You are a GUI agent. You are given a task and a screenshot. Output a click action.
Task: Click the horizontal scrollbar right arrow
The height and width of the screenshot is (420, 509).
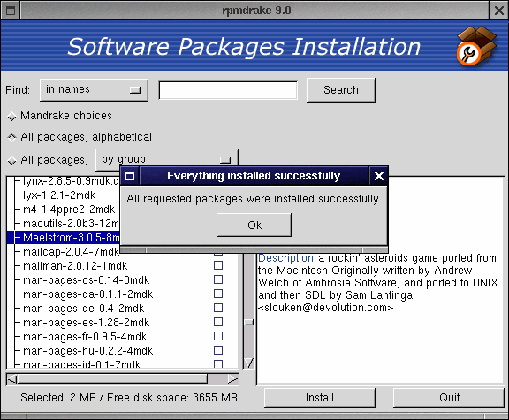[x=233, y=379]
